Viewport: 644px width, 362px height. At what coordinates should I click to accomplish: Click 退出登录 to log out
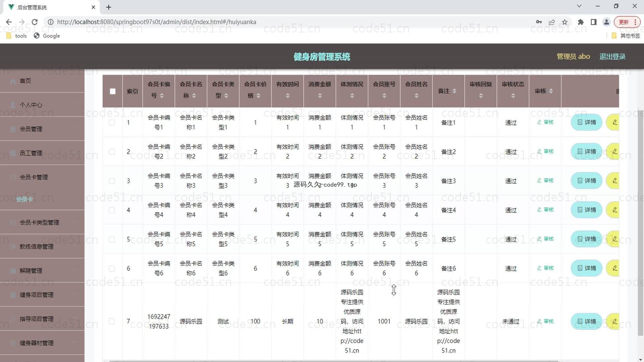(612, 57)
